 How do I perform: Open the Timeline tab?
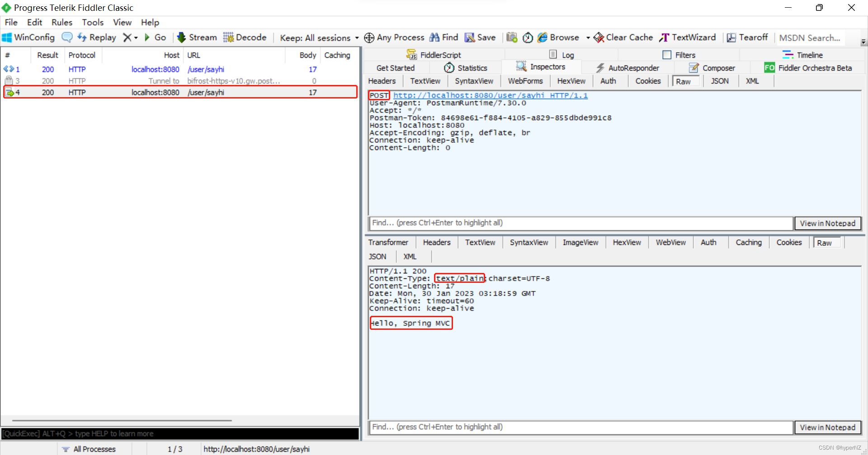point(803,55)
